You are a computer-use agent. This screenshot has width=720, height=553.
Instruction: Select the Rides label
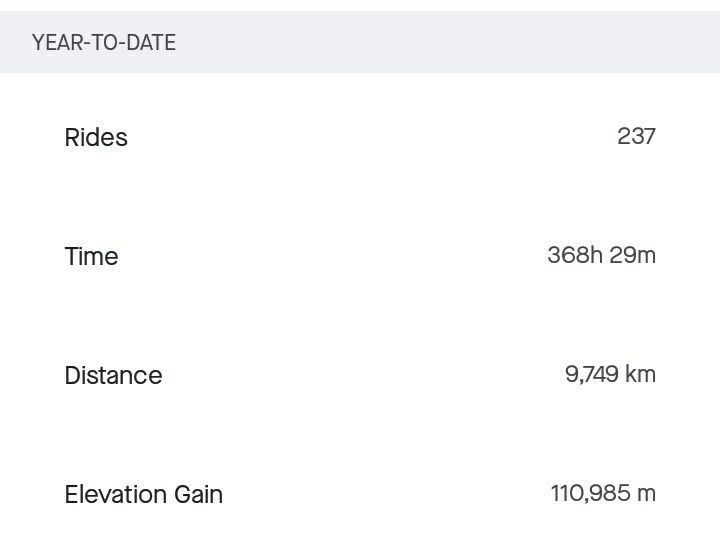(x=96, y=137)
